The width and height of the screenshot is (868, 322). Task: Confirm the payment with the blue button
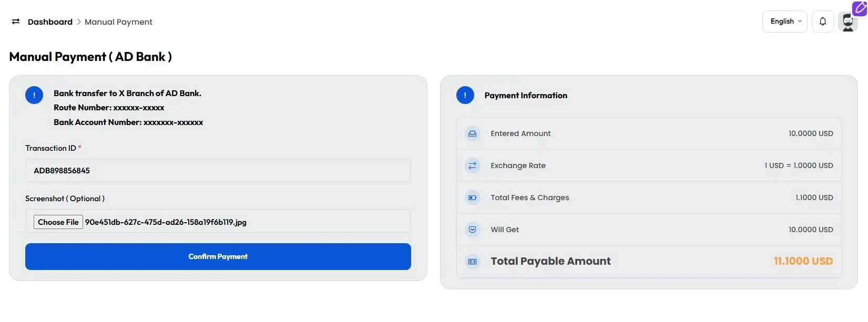[218, 256]
